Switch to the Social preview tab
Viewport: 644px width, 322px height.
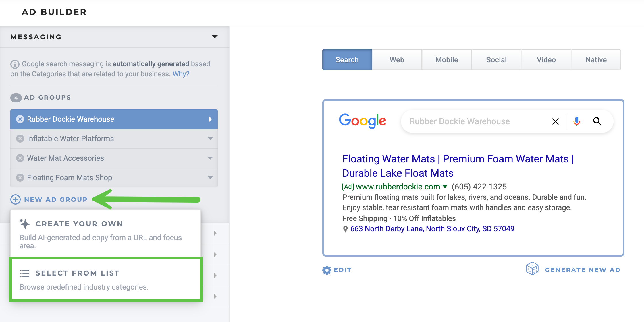[496, 60]
